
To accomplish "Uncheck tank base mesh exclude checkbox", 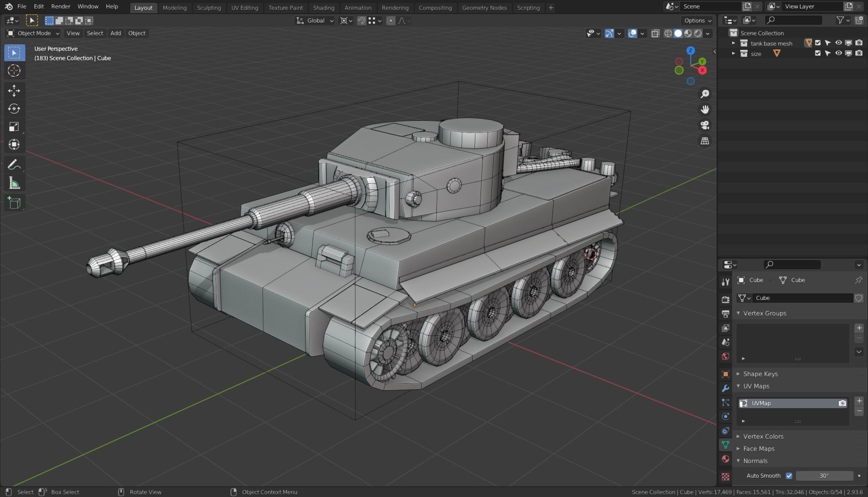I will coord(818,43).
